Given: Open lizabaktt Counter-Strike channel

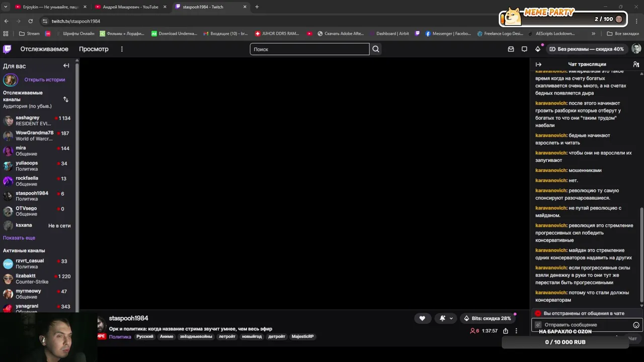Looking at the screenshot, I should 38,279.
